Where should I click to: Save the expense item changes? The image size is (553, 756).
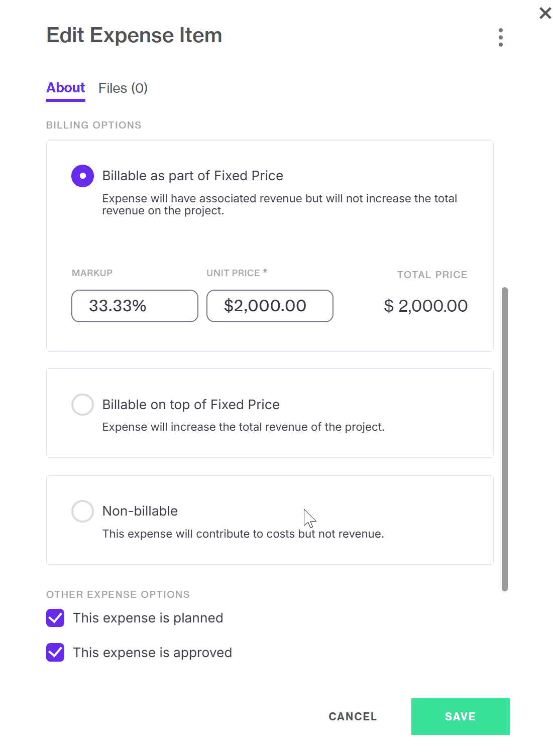(x=460, y=716)
